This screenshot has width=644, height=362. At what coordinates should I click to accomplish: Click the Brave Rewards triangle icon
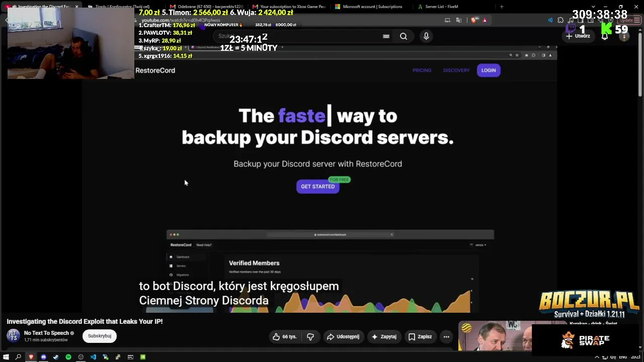pyautogui.click(x=485, y=20)
